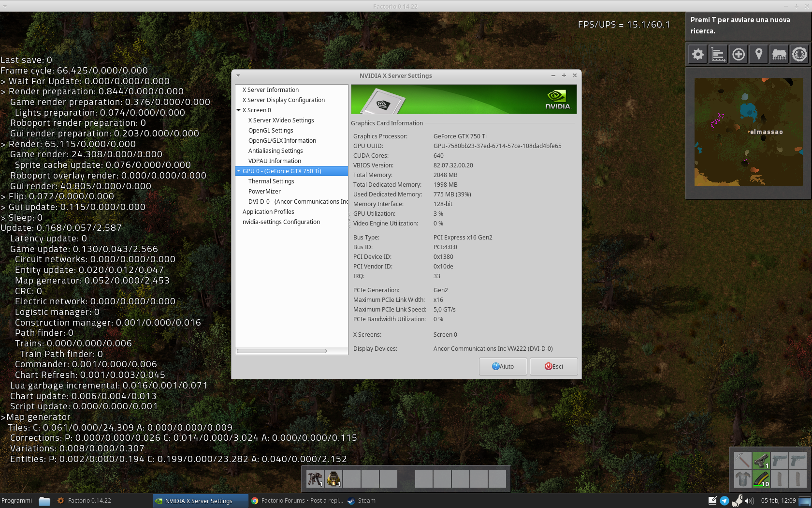Click the Display Devices Ancor VW222 value
Screen dimensions: 812x508
point(493,349)
